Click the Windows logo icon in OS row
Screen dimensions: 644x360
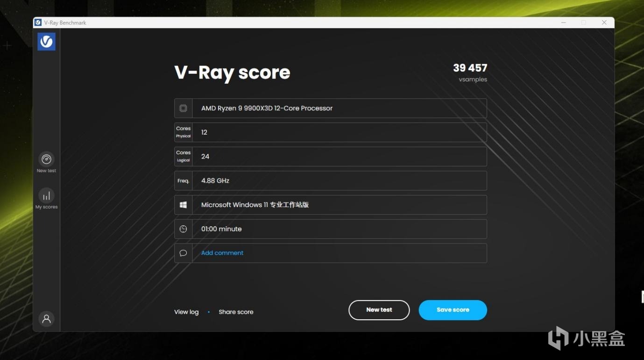coord(183,205)
